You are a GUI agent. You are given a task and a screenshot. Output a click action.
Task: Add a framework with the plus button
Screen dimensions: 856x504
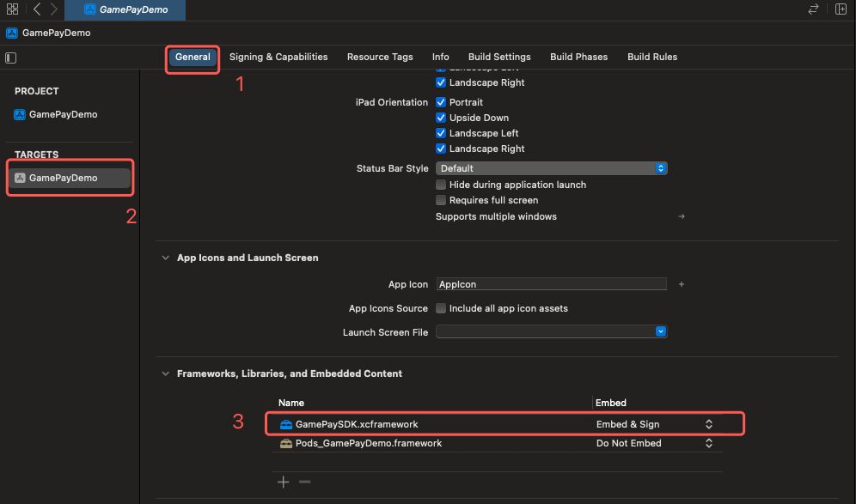pyautogui.click(x=284, y=482)
